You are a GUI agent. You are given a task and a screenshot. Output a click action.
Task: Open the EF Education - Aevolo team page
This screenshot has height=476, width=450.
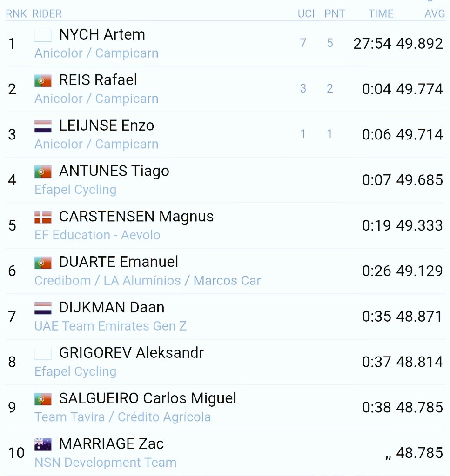click(97, 235)
